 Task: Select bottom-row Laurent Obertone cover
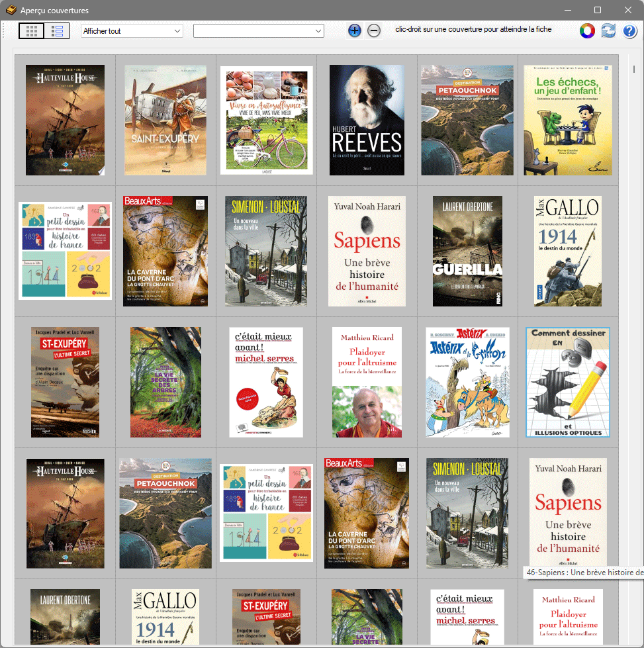pyautogui.click(x=66, y=617)
